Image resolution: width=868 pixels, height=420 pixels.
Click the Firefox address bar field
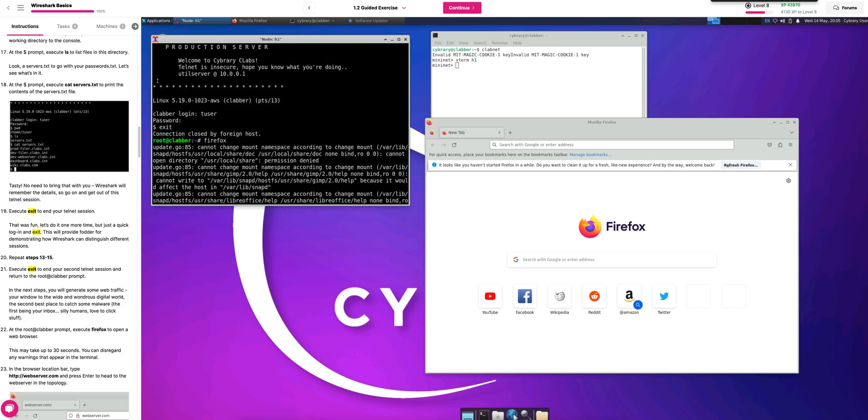(x=611, y=145)
